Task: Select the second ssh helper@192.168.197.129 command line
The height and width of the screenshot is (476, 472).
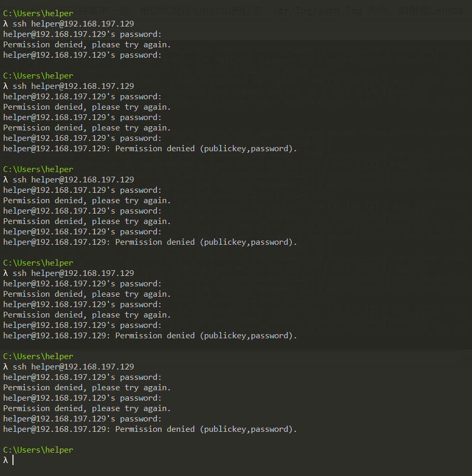Action: pos(73,86)
